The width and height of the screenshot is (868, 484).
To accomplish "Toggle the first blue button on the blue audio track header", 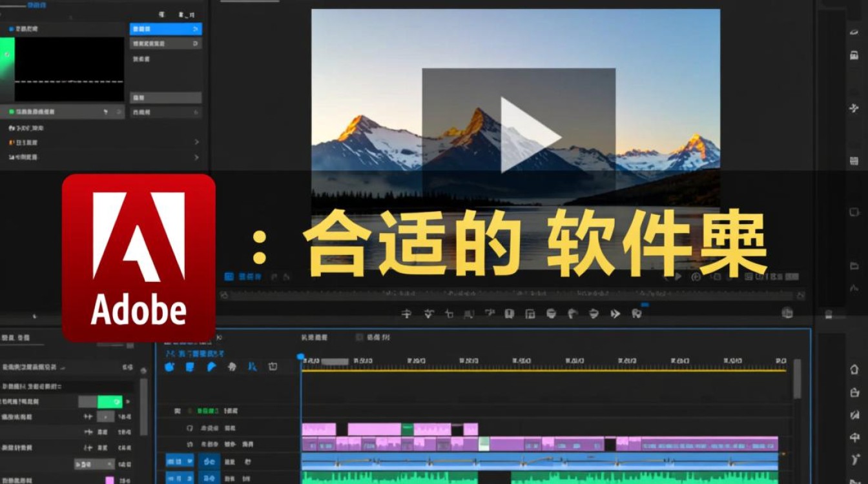I will pos(180,461).
